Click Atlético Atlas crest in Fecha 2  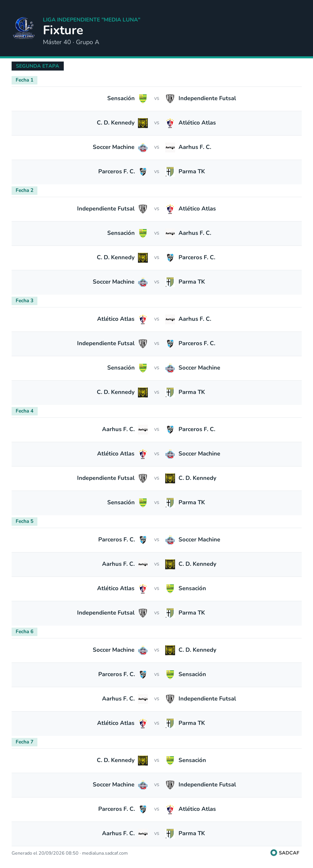170,209
